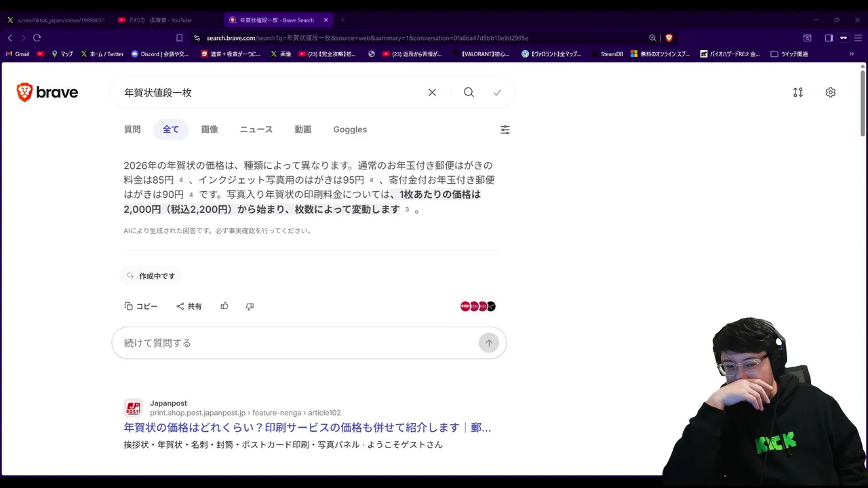Select the 動画 tab
The width and height of the screenshot is (868, 488).
click(x=303, y=129)
